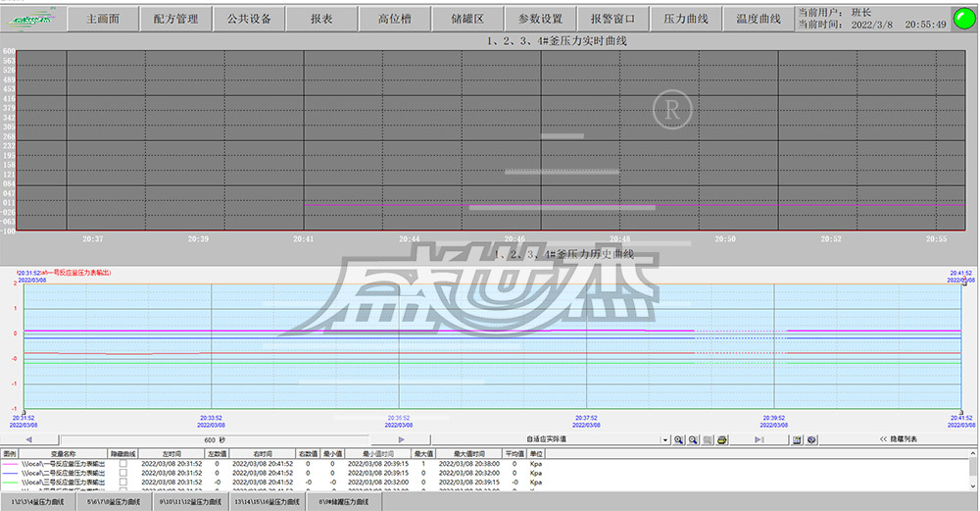The width and height of the screenshot is (980, 511).
Task: Click the zoom out magnifier icon
Action: pos(693,440)
